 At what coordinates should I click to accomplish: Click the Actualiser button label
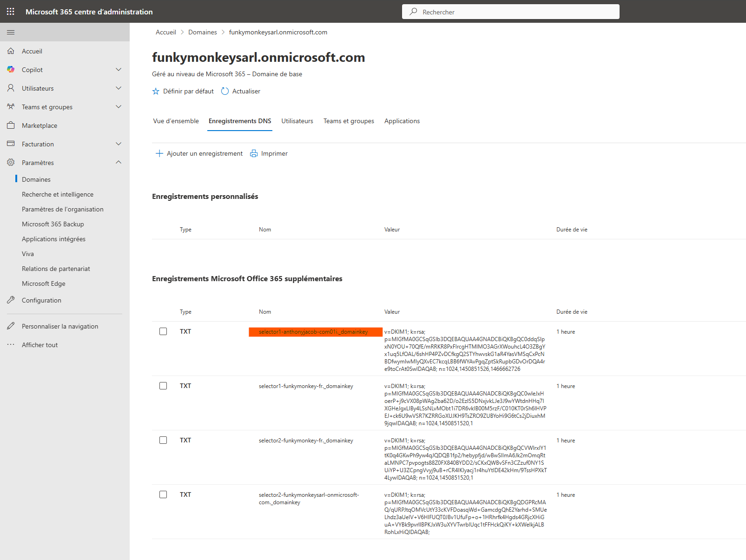(246, 91)
